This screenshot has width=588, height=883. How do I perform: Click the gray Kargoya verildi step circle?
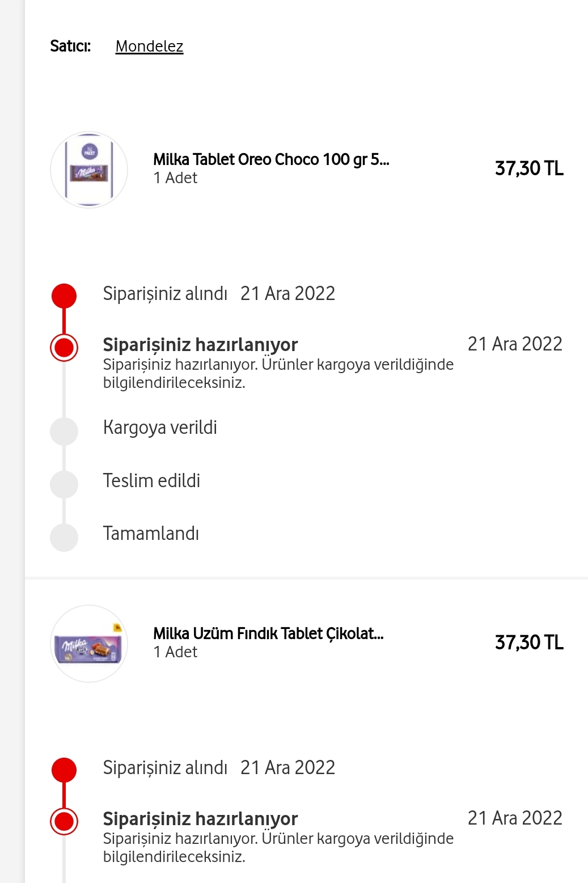64,432
